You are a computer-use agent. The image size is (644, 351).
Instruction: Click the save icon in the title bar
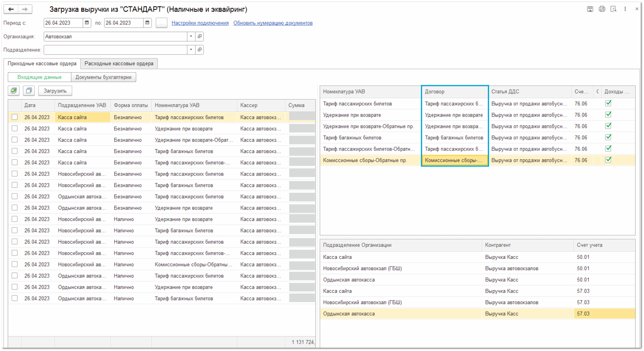point(590,9)
